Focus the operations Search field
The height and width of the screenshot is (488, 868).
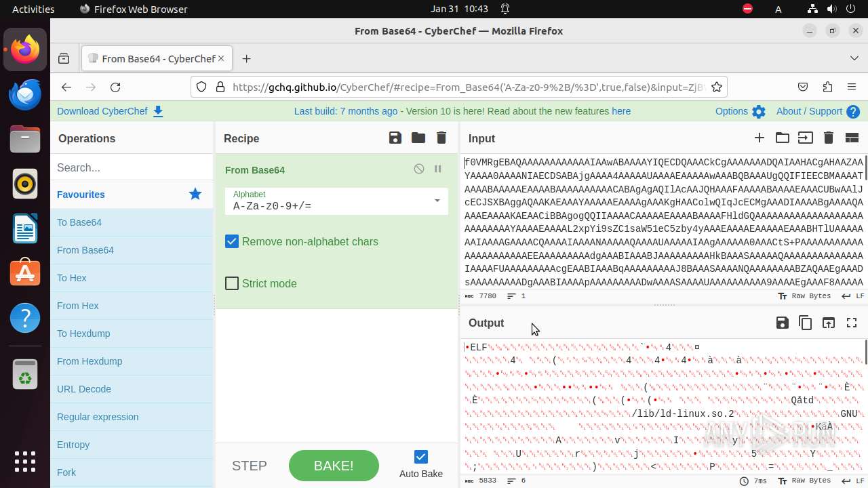point(132,167)
